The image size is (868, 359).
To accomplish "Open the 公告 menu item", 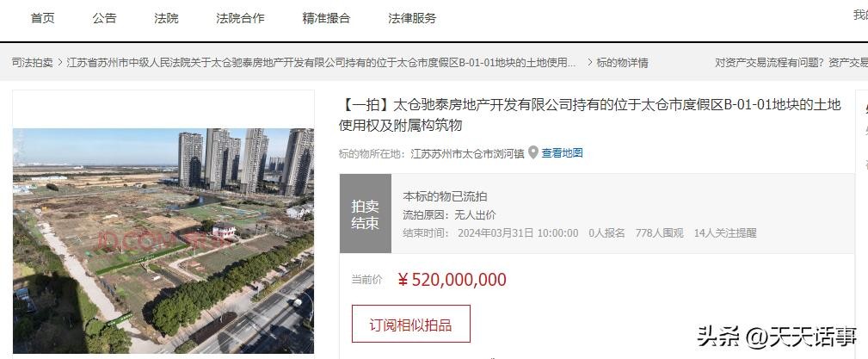I will click(x=105, y=18).
